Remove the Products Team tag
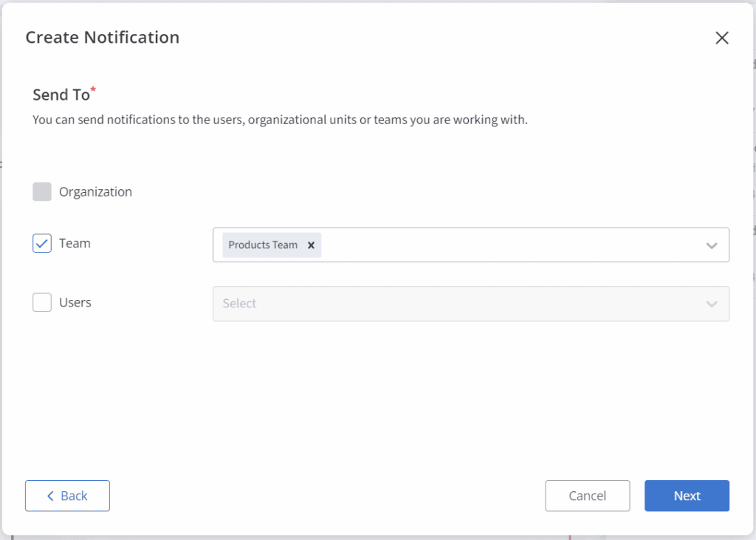Image resolution: width=756 pixels, height=540 pixels. click(x=311, y=245)
